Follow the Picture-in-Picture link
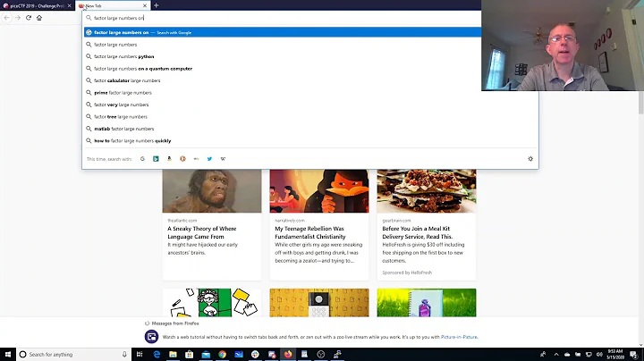This screenshot has width=644, height=361. pyautogui.click(x=459, y=337)
